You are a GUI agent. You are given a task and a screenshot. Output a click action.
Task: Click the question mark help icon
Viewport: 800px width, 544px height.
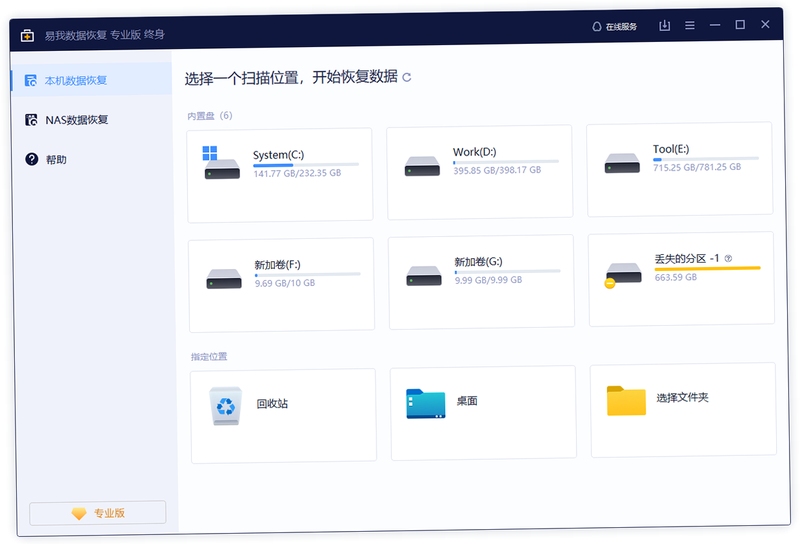(x=32, y=159)
